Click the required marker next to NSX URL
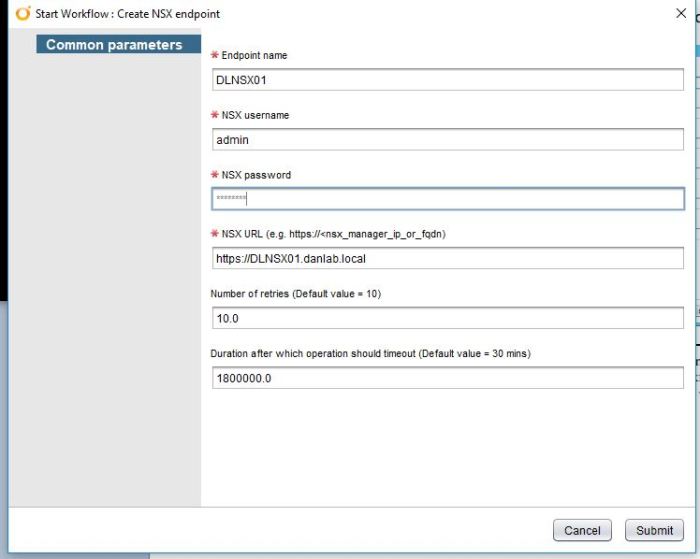This screenshot has width=700, height=559. coord(215,234)
